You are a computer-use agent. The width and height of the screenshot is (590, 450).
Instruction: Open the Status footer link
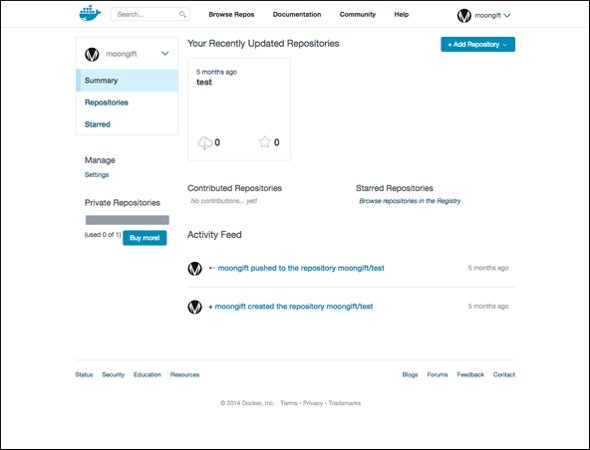84,375
